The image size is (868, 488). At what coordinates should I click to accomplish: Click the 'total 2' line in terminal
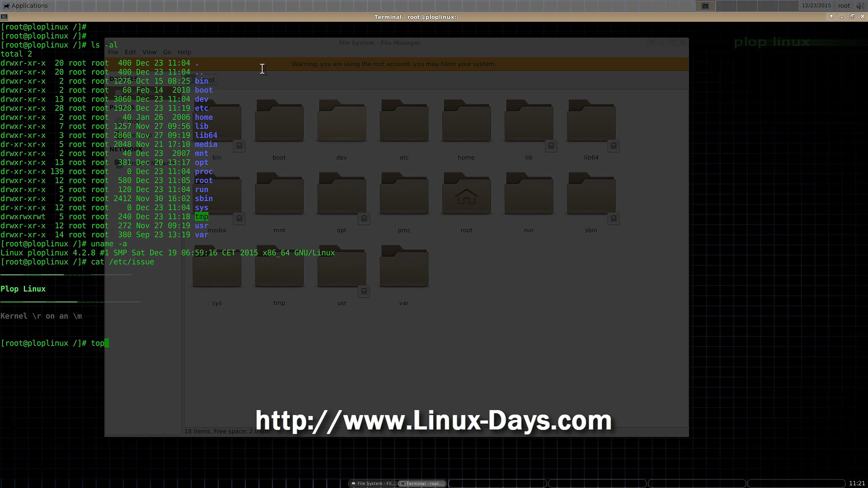pyautogui.click(x=16, y=54)
